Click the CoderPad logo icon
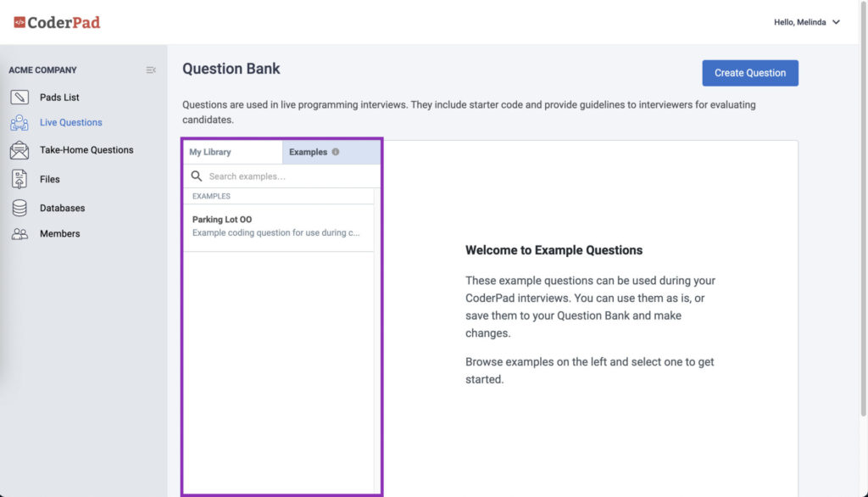This screenshot has width=868, height=497. click(x=19, y=22)
